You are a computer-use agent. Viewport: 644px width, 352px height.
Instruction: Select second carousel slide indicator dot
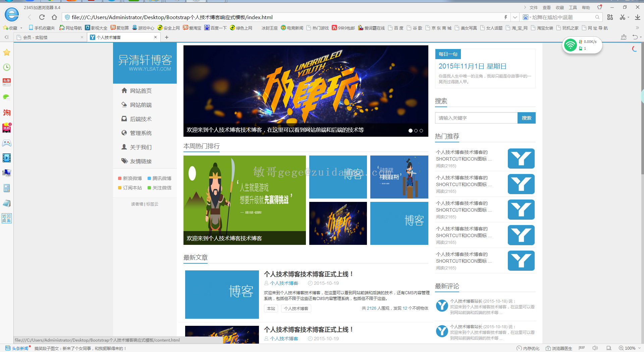416,131
